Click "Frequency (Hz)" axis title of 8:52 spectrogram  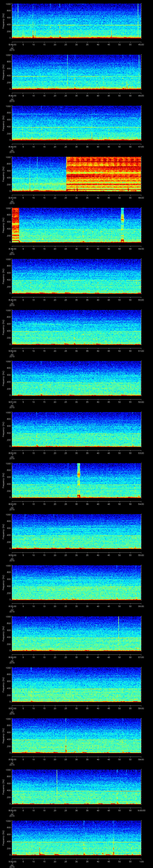point(3,429)
